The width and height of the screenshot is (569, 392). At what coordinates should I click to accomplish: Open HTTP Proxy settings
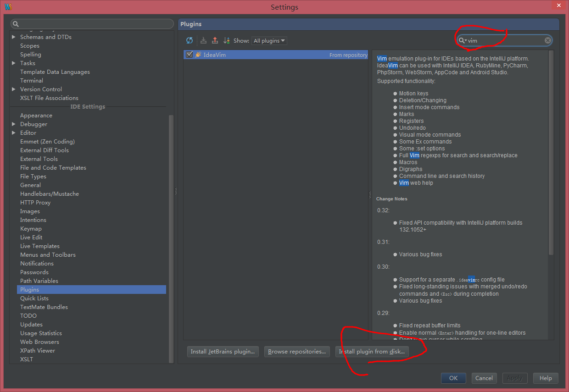pyautogui.click(x=35, y=203)
